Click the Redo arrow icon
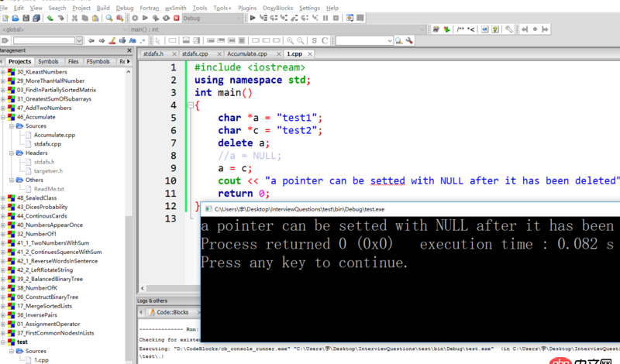620x364 pixels. pos(60,18)
